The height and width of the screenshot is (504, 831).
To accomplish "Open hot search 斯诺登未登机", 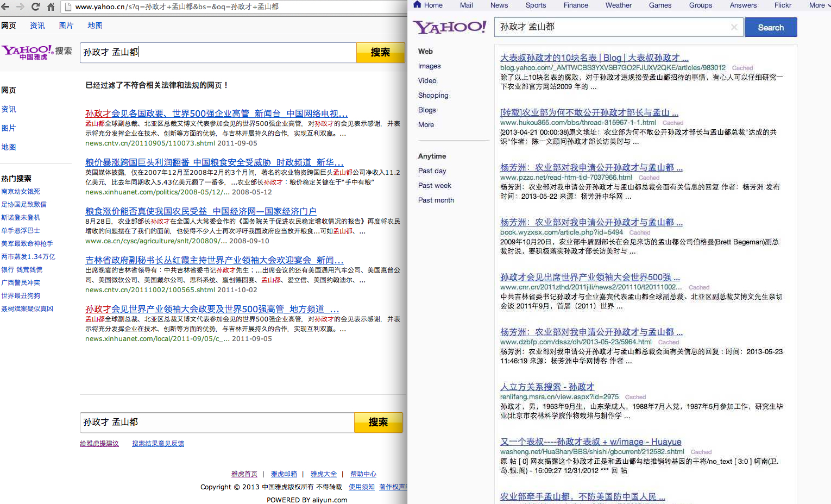I will point(21,218).
